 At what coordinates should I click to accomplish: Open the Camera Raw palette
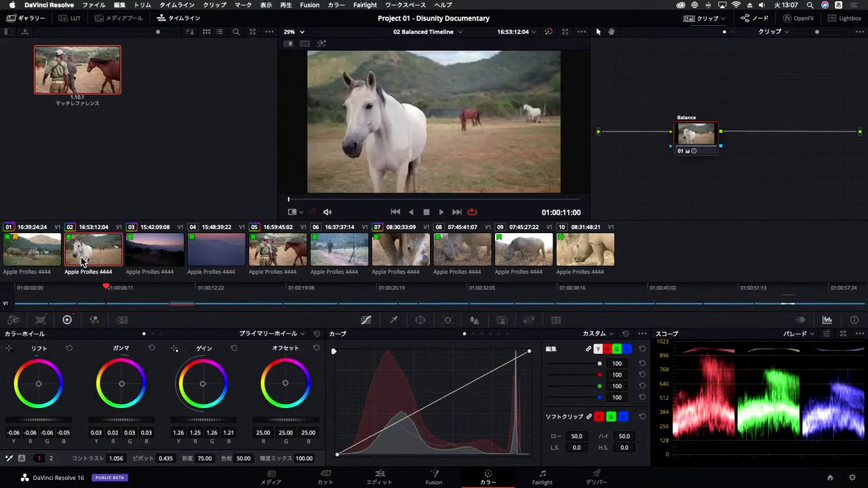pyautogui.click(x=13, y=320)
